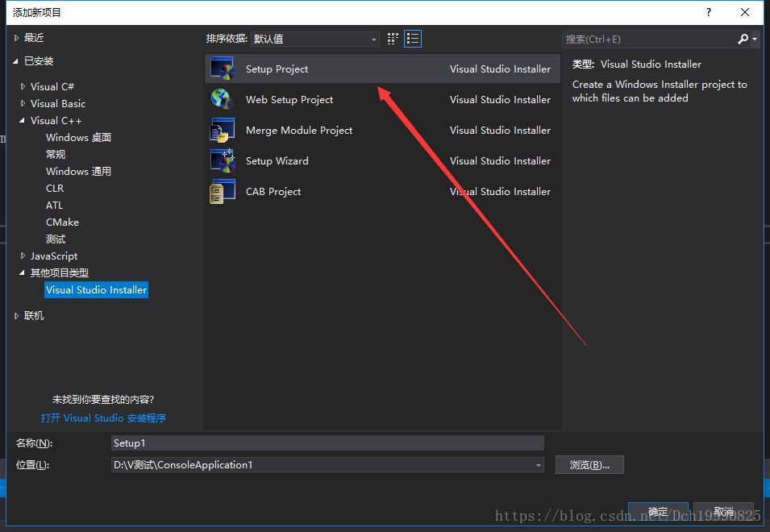The height and width of the screenshot is (532, 770).
Task: Select the Setup Wizard icon
Action: click(x=223, y=160)
